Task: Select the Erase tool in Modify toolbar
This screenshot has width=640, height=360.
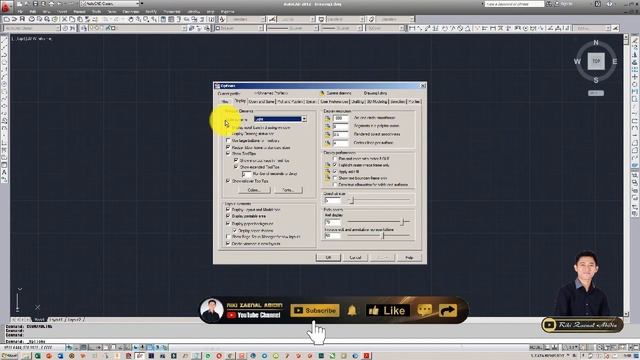Action: 635,40
